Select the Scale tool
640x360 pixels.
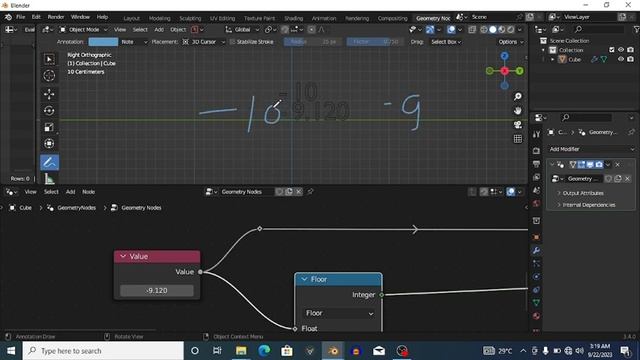point(49,127)
